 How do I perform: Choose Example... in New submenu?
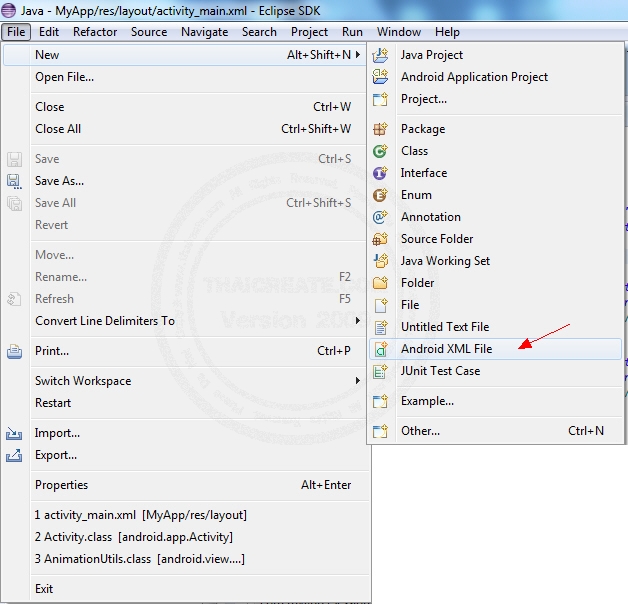coord(495,401)
